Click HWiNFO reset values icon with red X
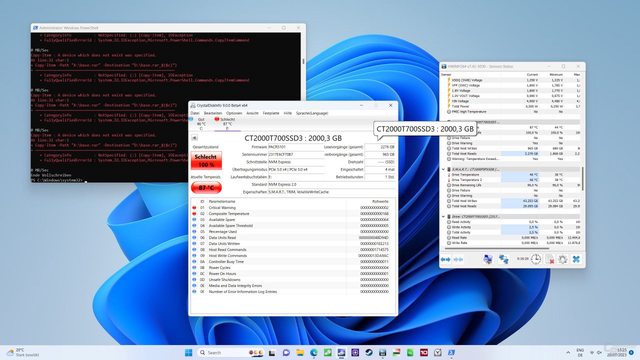This screenshot has width=640, height=360. tap(550, 259)
